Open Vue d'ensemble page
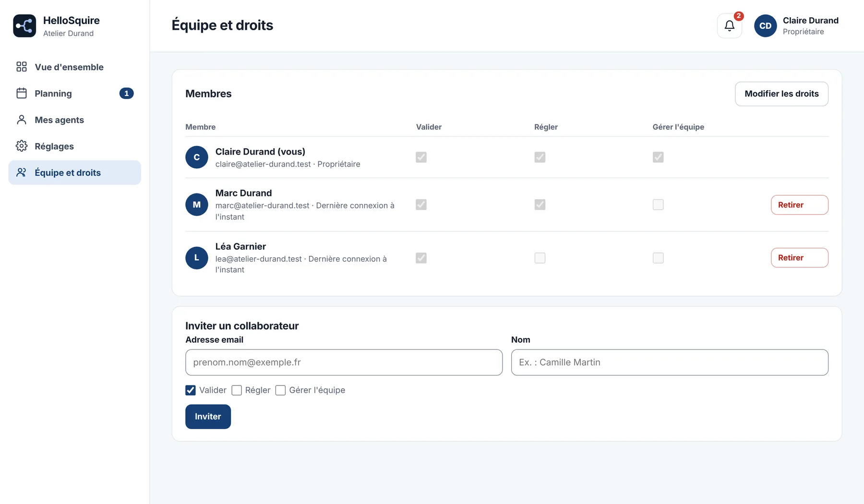The width and height of the screenshot is (864, 504). [x=74, y=67]
